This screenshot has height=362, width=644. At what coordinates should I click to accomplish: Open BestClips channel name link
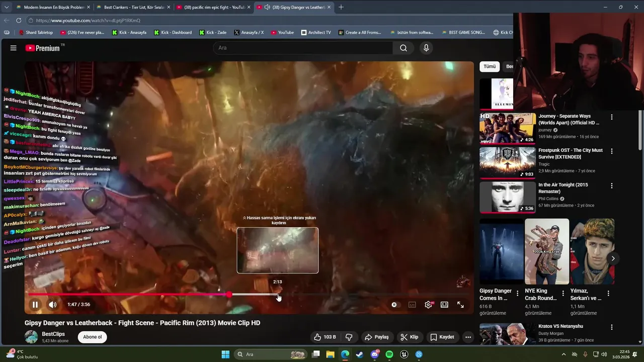coord(53,334)
